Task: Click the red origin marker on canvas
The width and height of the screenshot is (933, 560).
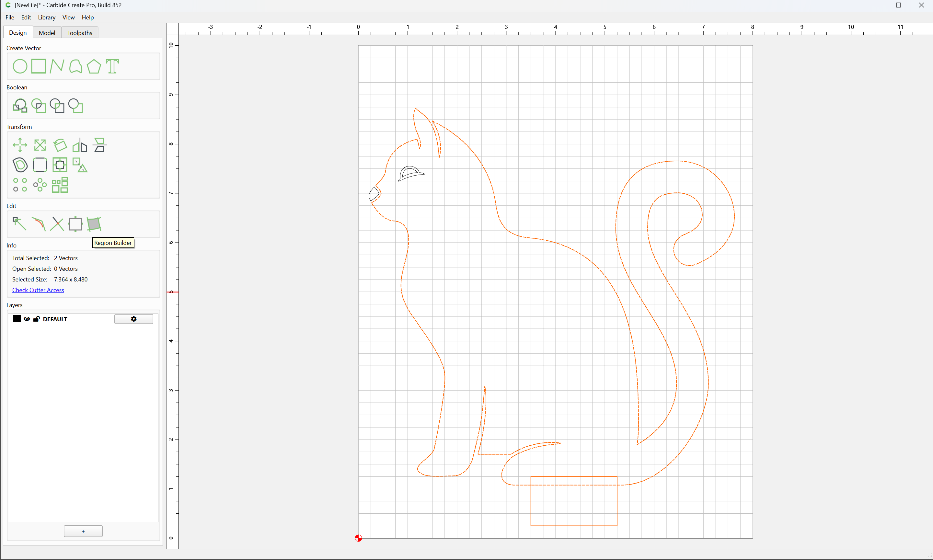Action: tap(359, 538)
